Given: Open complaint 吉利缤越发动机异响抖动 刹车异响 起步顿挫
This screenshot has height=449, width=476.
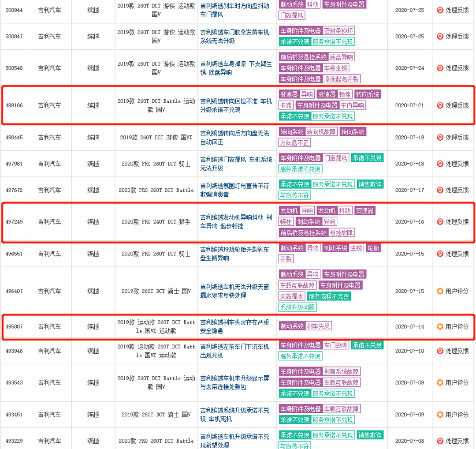Looking at the screenshot, I should click(236, 222).
